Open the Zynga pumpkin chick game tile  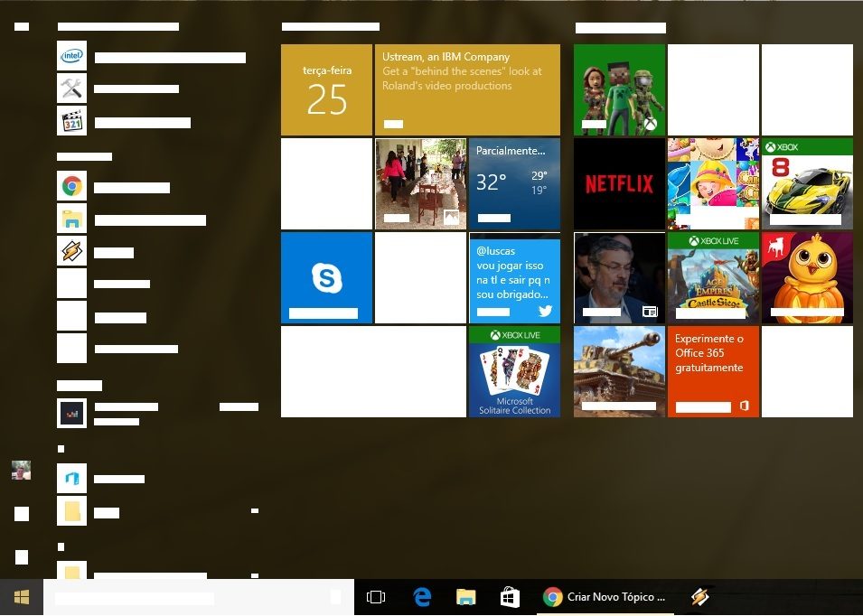pos(807,278)
